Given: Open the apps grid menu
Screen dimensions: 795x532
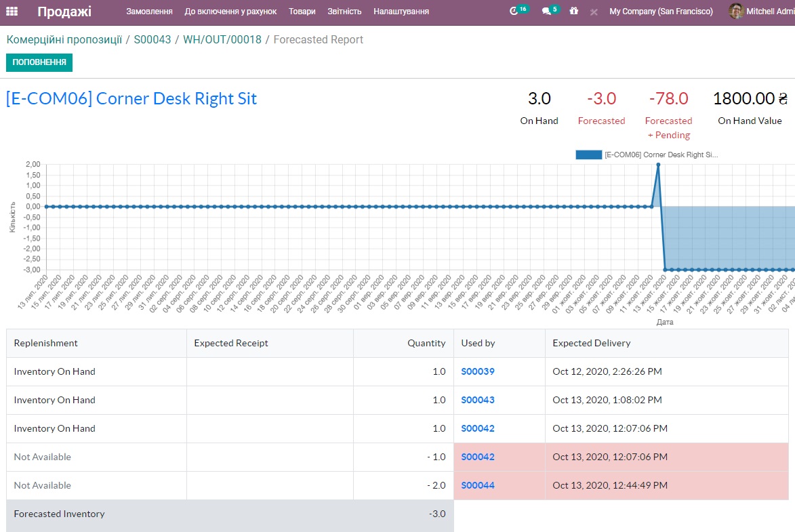Looking at the screenshot, I should coord(12,12).
